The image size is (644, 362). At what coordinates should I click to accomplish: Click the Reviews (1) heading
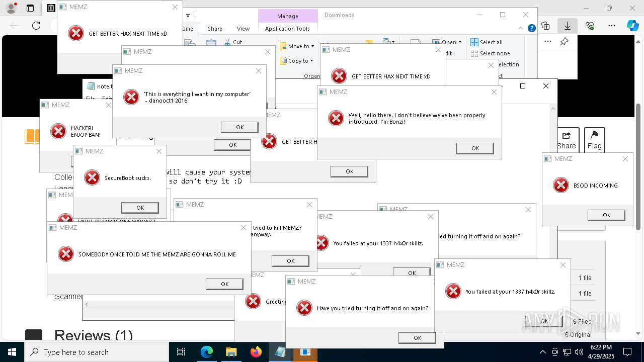point(94,335)
